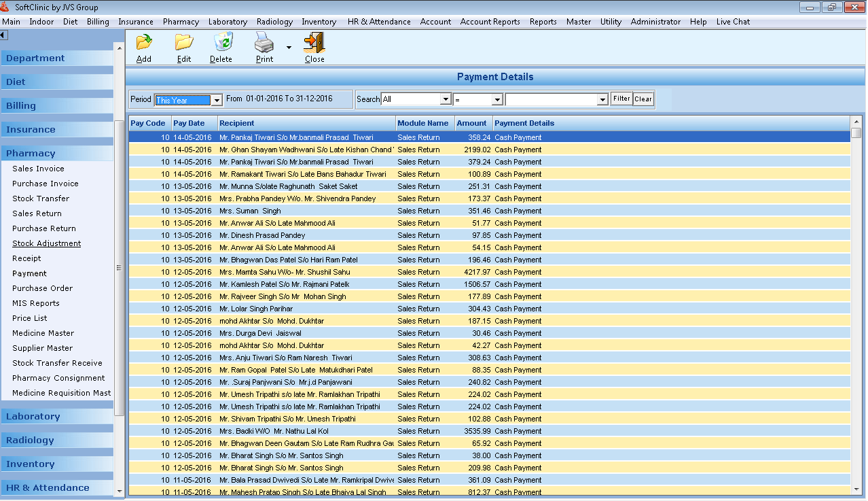Open the Period combo box
The width and height of the screenshot is (868, 501).
pyautogui.click(x=215, y=99)
